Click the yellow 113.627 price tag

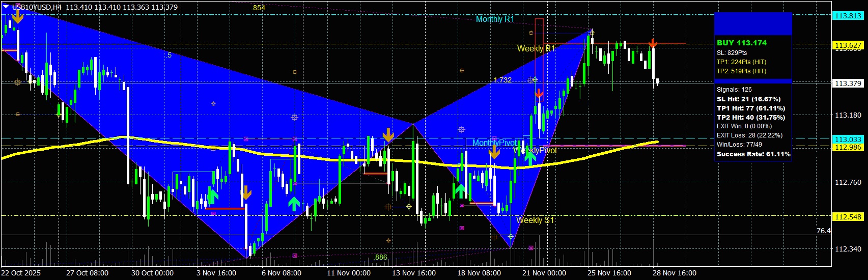[848, 45]
